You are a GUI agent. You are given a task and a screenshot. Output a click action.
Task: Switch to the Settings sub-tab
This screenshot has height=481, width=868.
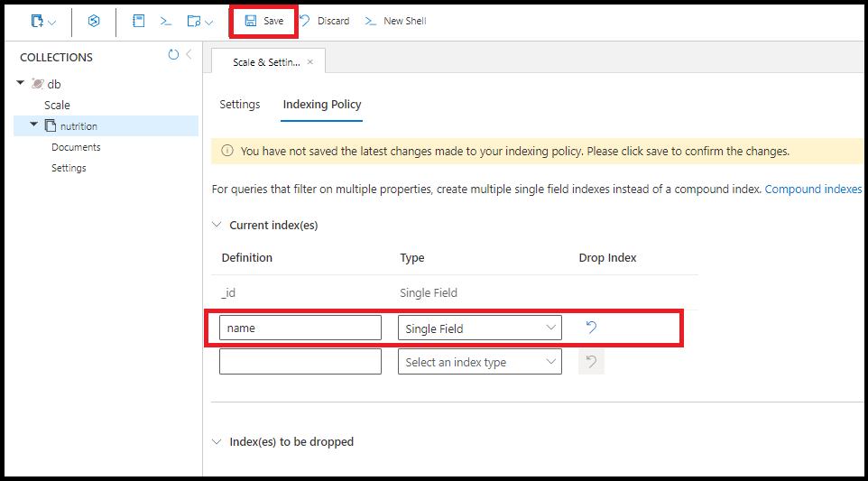240,105
